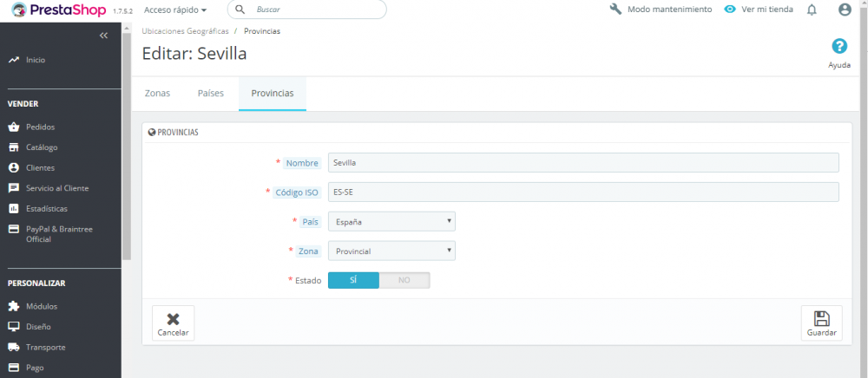Switch to the Países tab
This screenshot has height=378, width=868.
pyautogui.click(x=211, y=93)
